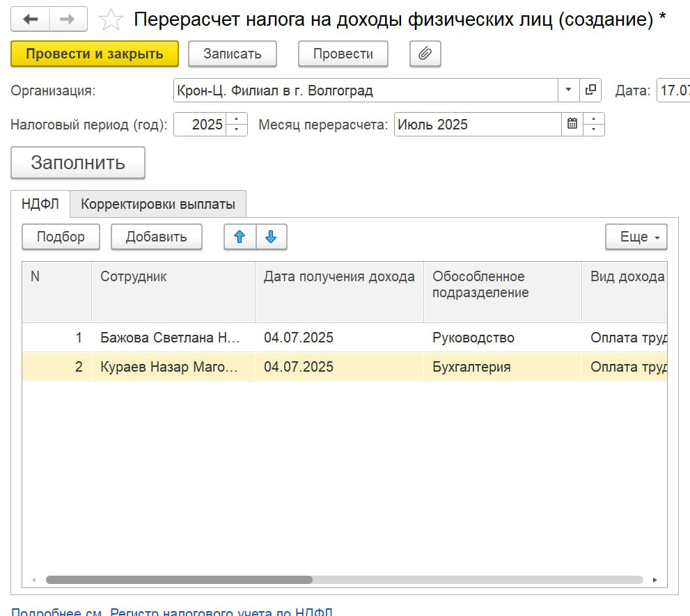
Task: Open the Еще menu
Action: coord(635,237)
